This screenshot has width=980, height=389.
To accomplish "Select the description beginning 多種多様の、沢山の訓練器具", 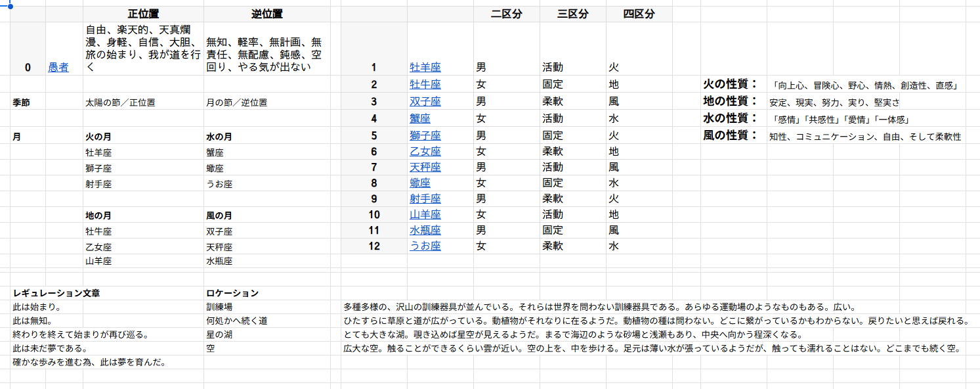I will [x=599, y=307].
